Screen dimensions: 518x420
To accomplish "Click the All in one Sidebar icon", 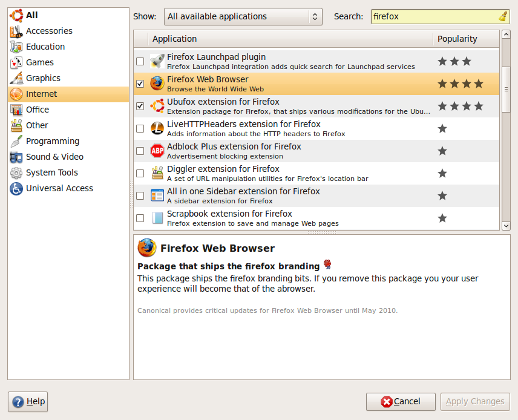I will coord(157,195).
